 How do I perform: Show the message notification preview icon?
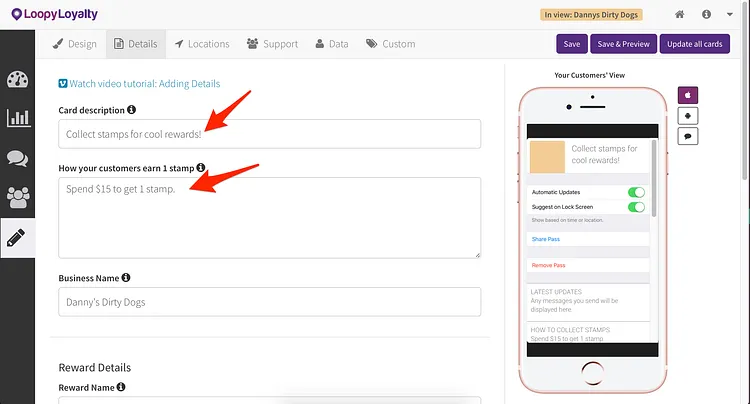687,136
